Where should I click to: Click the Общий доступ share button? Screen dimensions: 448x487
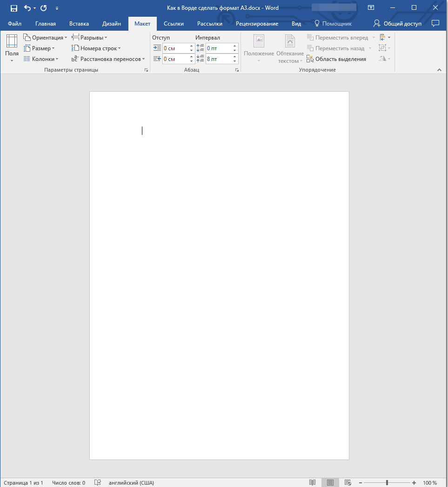coord(398,24)
